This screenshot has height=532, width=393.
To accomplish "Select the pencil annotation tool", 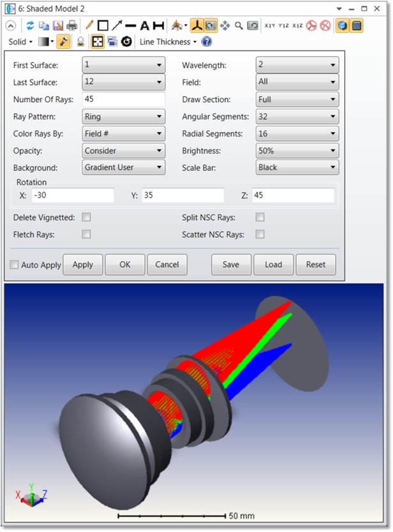I will [89, 26].
